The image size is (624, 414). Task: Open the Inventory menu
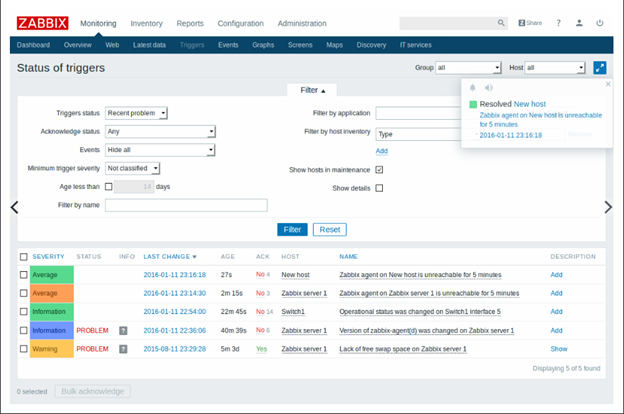point(146,23)
